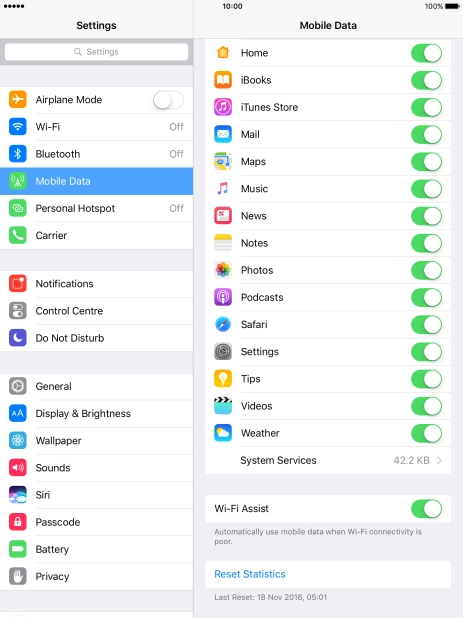Toggle the Airplane Mode switch
463x618 pixels.
[168, 100]
